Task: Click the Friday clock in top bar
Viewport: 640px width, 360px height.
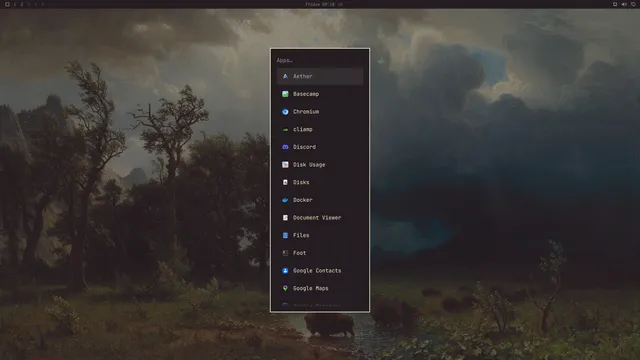Action: click(320, 4)
